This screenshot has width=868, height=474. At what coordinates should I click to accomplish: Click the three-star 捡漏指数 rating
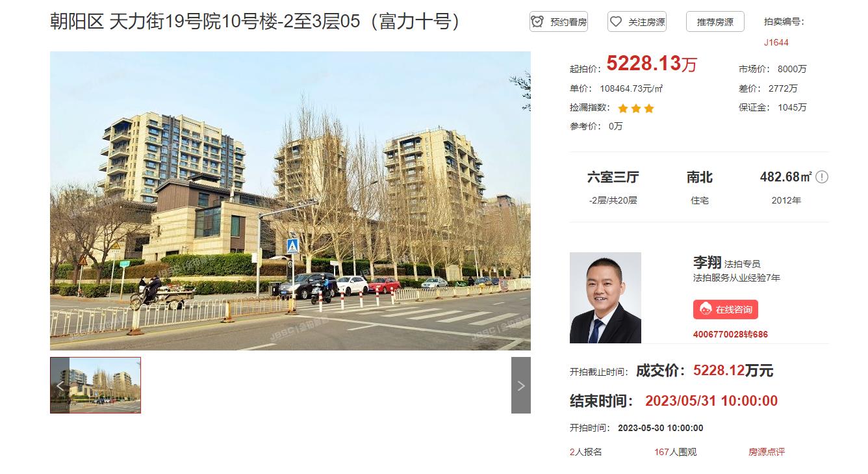(x=635, y=108)
